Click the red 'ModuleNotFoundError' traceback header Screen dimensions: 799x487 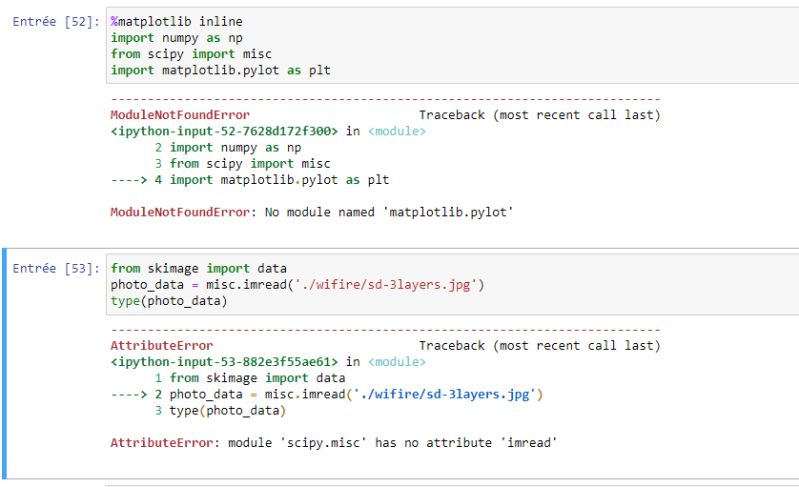[180, 115]
